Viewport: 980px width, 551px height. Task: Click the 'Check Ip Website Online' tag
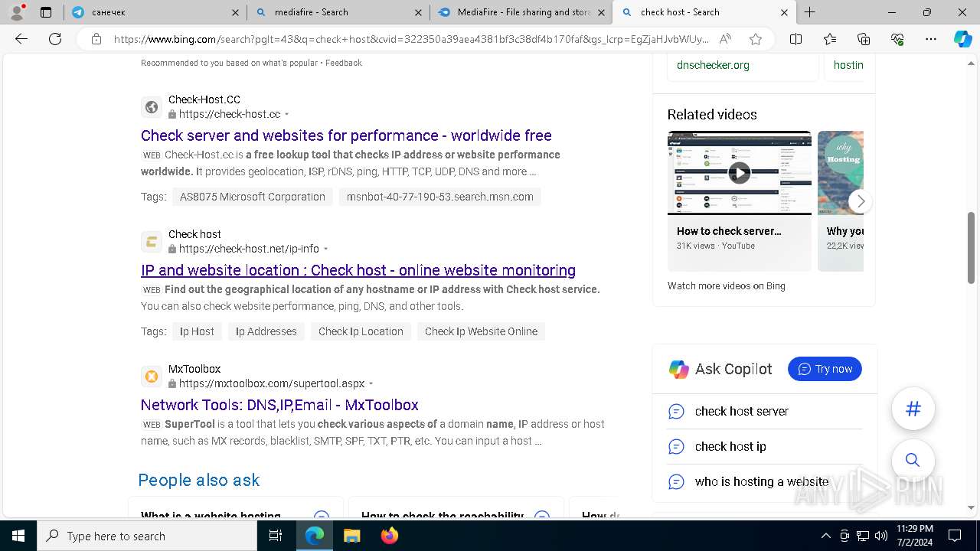point(481,331)
